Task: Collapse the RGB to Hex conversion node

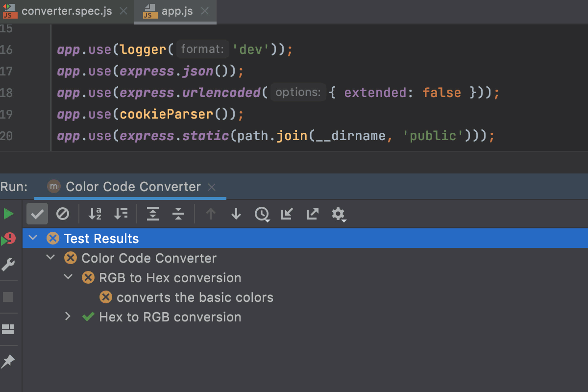Action: point(68,276)
